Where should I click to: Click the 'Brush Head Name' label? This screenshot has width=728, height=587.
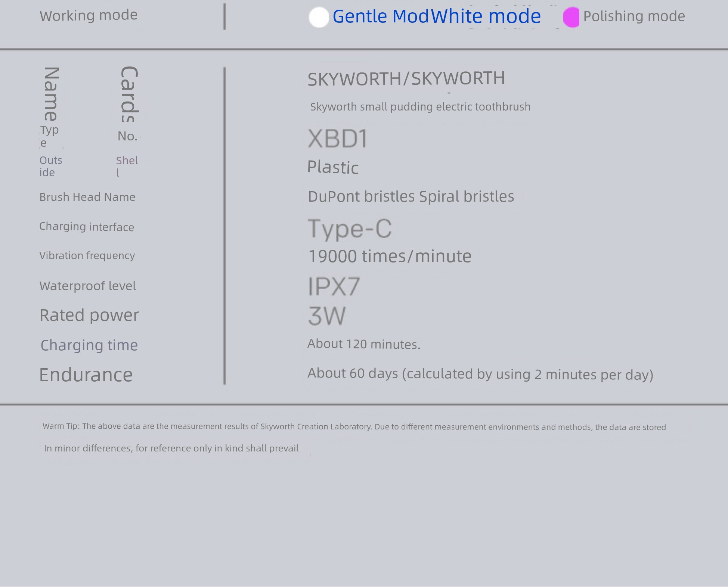(x=87, y=197)
